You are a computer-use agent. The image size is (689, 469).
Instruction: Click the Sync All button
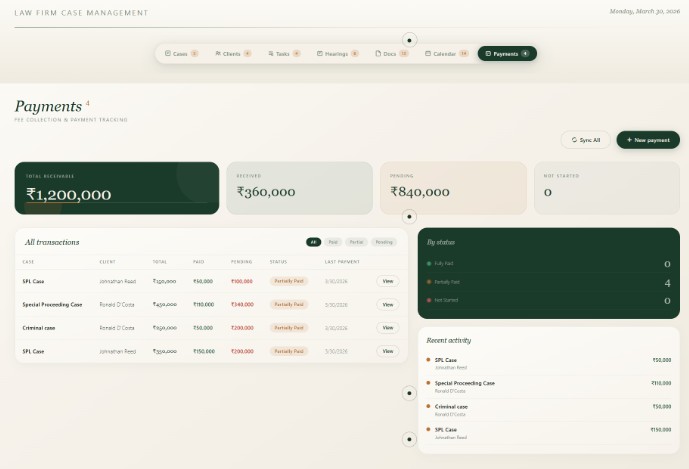click(x=586, y=140)
